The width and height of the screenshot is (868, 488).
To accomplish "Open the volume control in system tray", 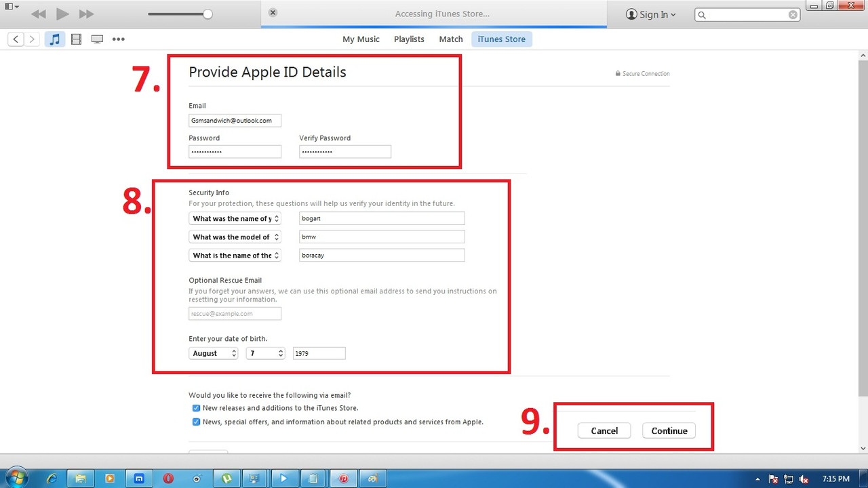I will [804, 479].
